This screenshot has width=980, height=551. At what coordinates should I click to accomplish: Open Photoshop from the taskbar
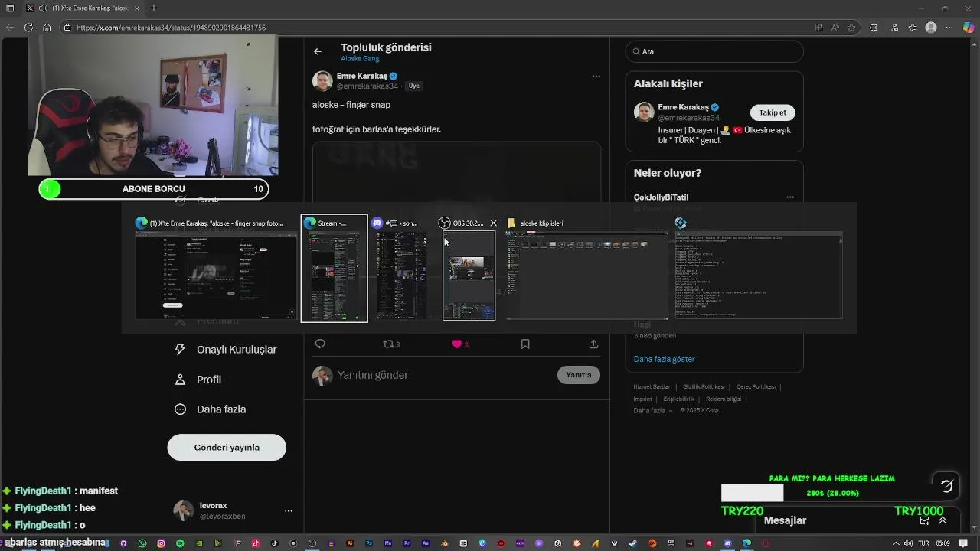[x=369, y=543]
